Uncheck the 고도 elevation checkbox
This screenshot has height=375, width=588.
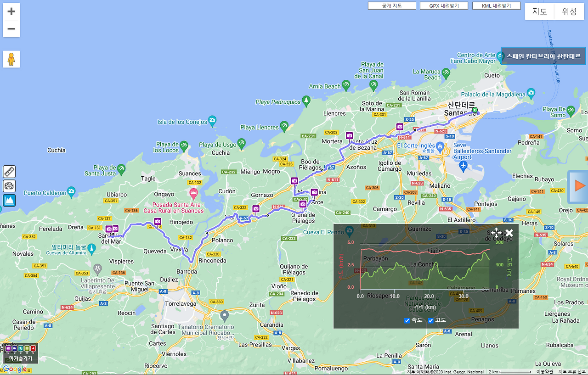click(x=431, y=320)
